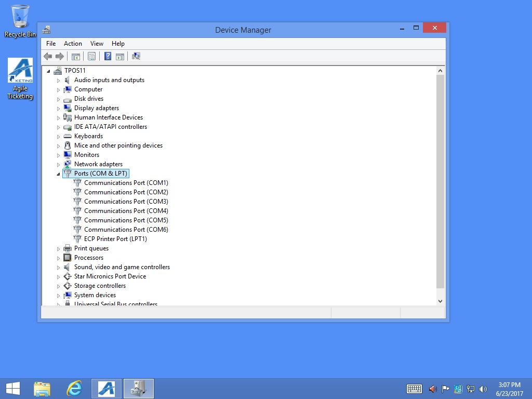The image size is (532, 399).
Task: Collapse the Ports (COM & LPT) node
Action: 58,174
